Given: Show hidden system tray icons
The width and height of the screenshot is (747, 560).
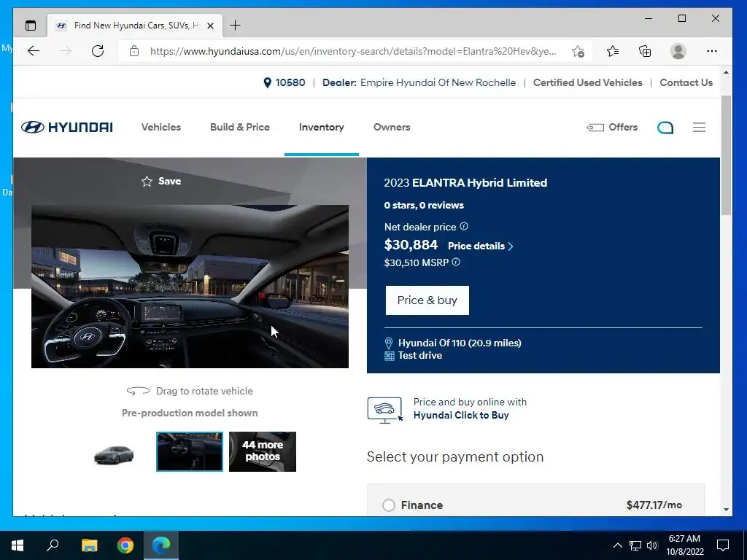Looking at the screenshot, I should 617,545.
